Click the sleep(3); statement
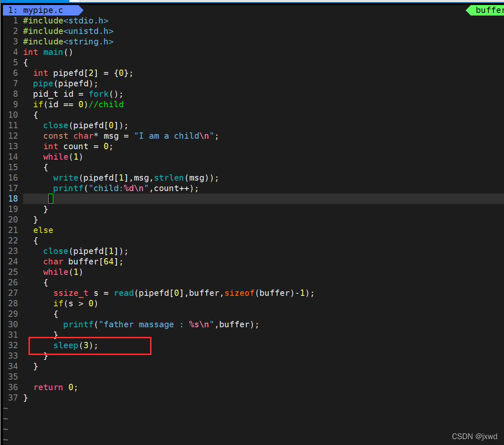The height and width of the screenshot is (445, 504). pos(76,345)
